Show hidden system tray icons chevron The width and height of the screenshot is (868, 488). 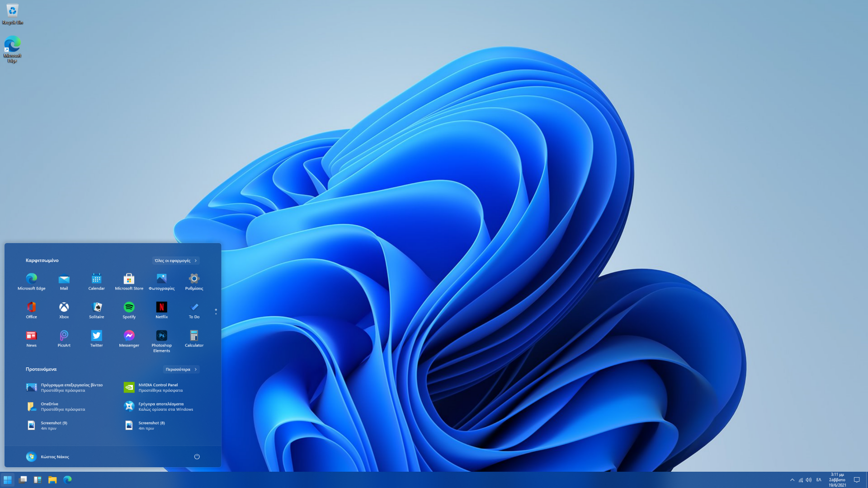click(x=792, y=480)
